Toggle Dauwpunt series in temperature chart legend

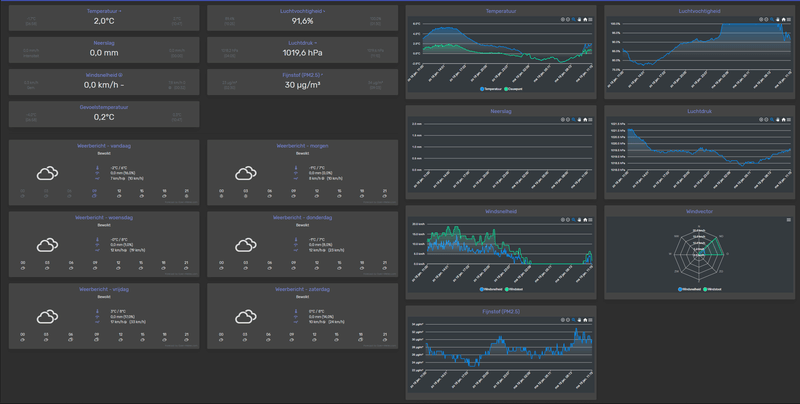[513, 89]
